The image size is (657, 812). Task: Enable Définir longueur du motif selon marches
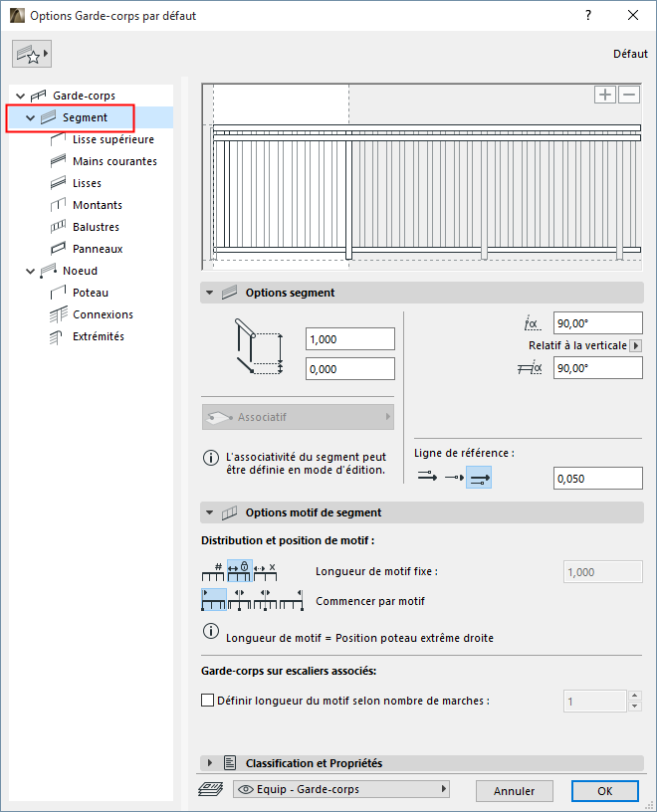[x=207, y=701]
